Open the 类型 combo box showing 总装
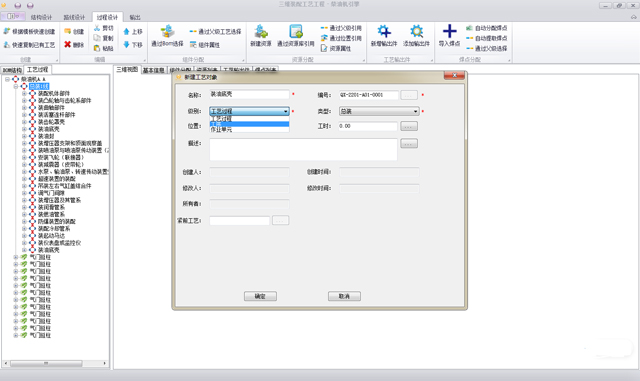640x381 pixels. click(379, 111)
